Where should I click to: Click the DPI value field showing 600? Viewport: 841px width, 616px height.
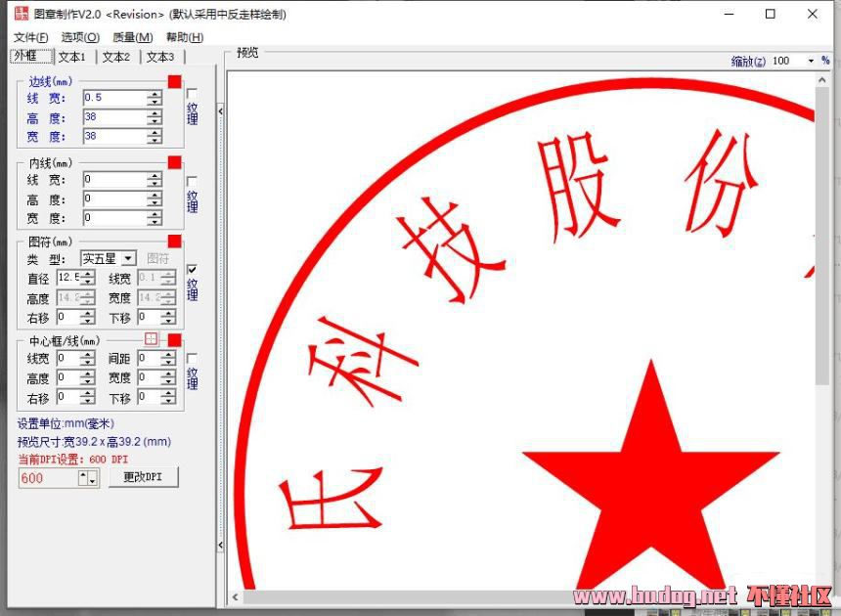[48, 478]
